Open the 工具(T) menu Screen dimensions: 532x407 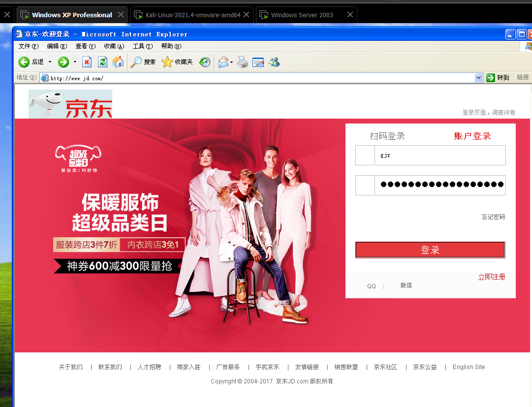point(143,46)
